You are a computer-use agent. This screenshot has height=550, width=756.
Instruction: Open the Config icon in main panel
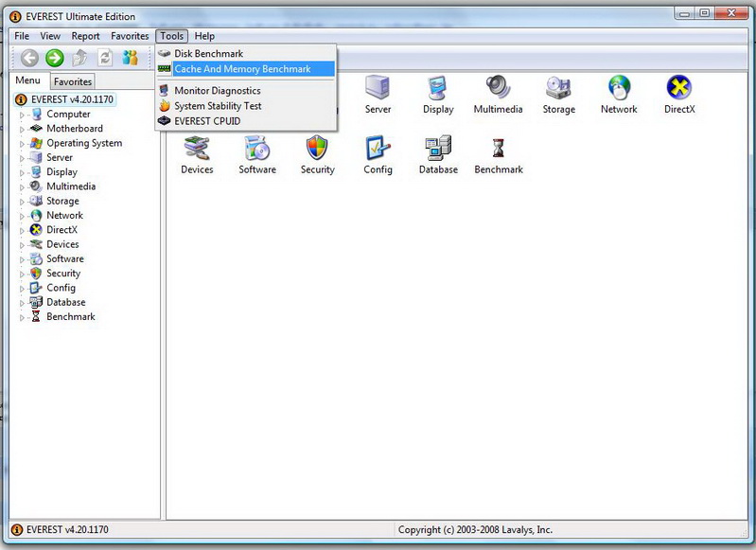(x=378, y=149)
